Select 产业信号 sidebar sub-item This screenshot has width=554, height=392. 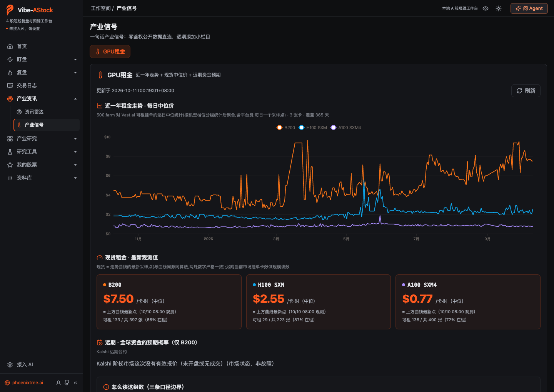point(47,125)
